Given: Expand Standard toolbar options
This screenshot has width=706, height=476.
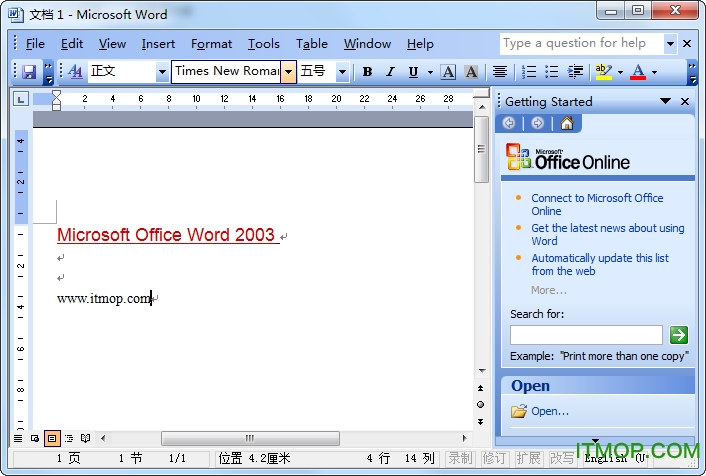Looking at the screenshot, I should pyautogui.click(x=48, y=73).
